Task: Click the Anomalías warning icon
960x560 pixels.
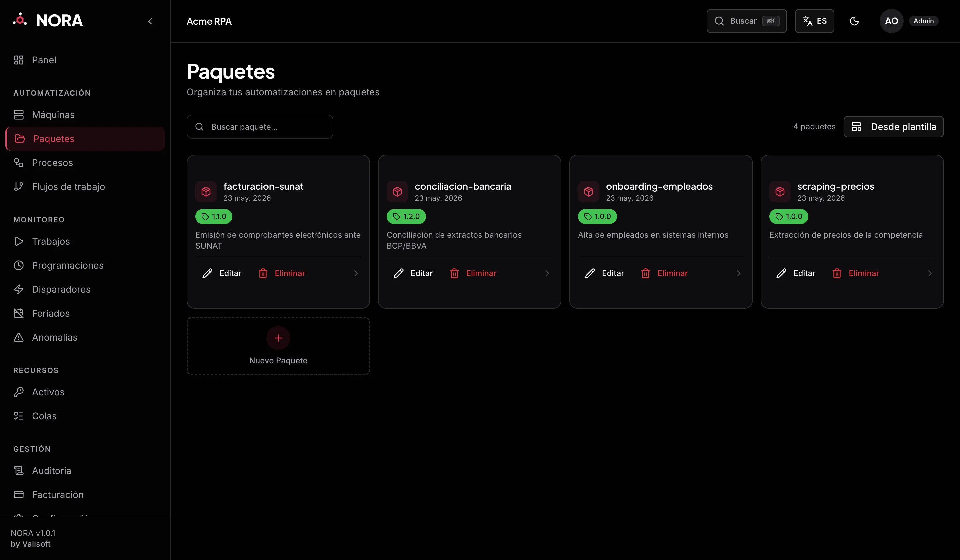Action: click(x=19, y=338)
